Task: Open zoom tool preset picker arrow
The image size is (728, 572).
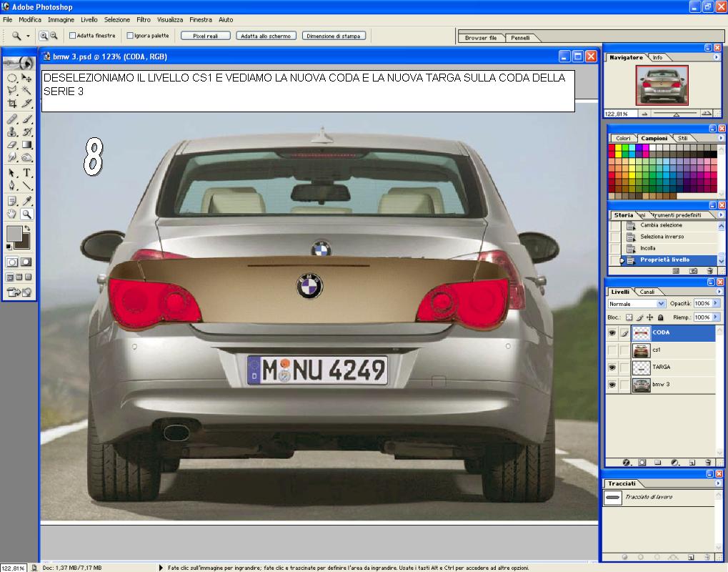Action: 28,36
